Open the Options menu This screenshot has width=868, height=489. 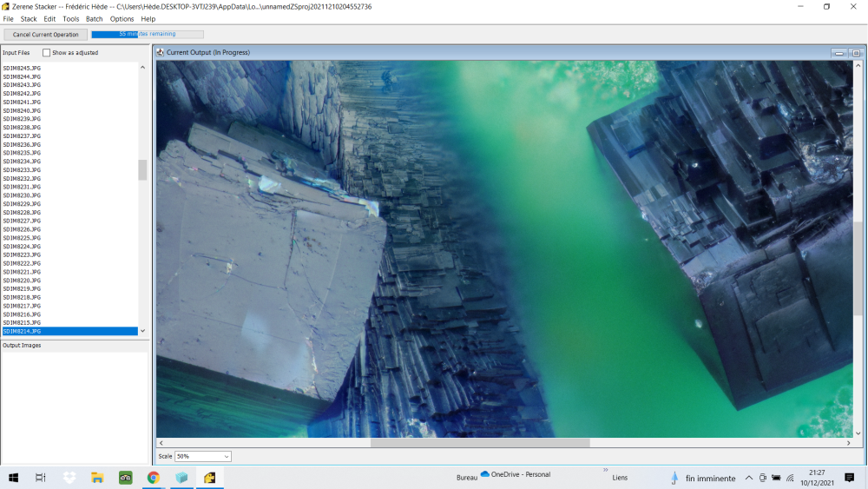(x=122, y=18)
